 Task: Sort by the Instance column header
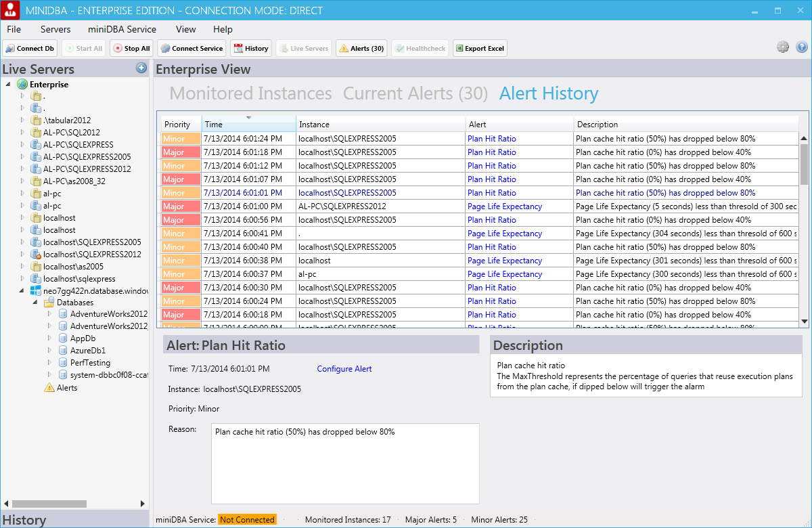tap(381, 125)
